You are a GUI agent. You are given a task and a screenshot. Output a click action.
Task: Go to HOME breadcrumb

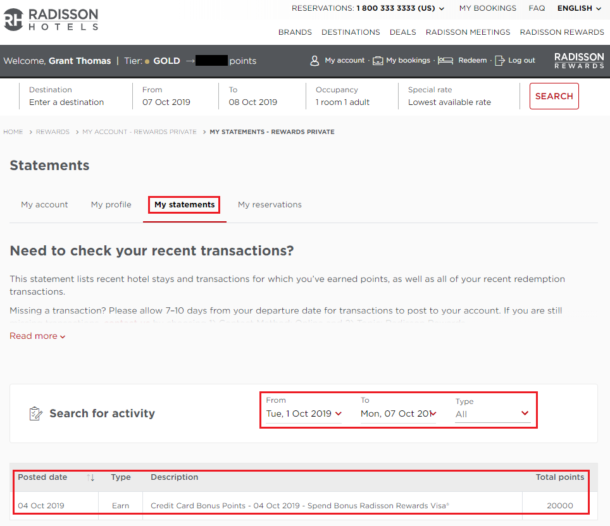[13, 132]
